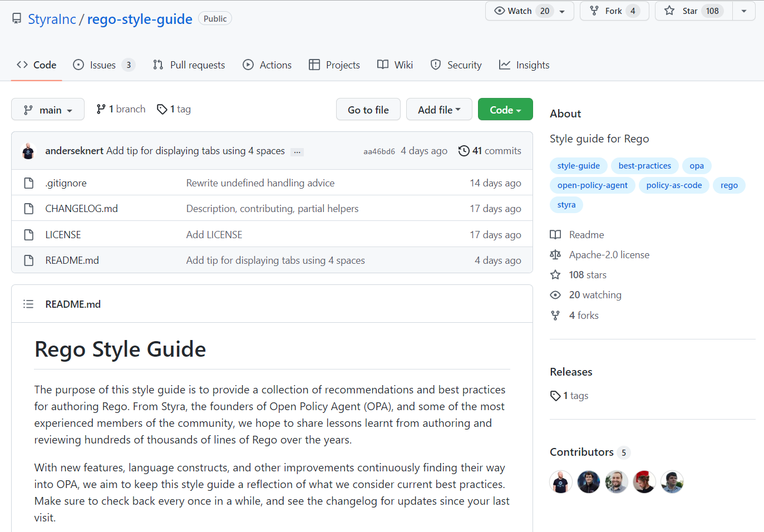The width and height of the screenshot is (764, 532).
Task: Open the Wiki tab
Action: pyautogui.click(x=395, y=65)
